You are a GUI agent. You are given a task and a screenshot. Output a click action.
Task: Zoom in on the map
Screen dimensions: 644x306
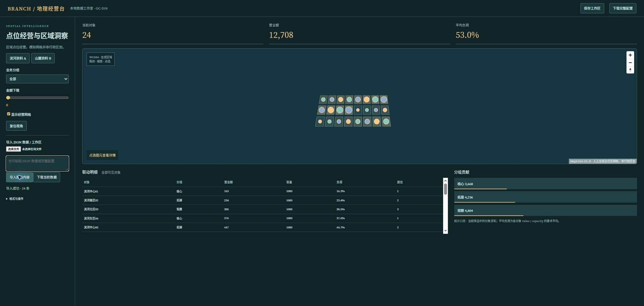click(630, 55)
